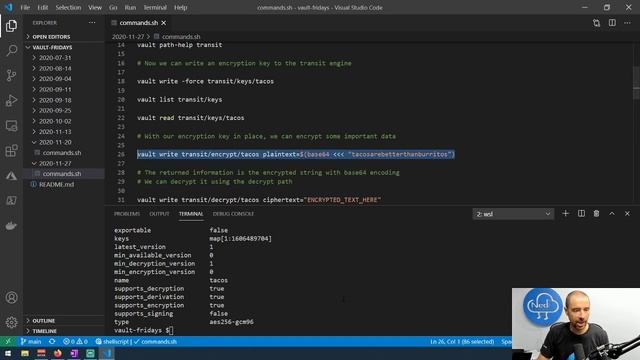Close the commands.sh editor tab
This screenshot has width=640, height=360.
tap(164, 23)
